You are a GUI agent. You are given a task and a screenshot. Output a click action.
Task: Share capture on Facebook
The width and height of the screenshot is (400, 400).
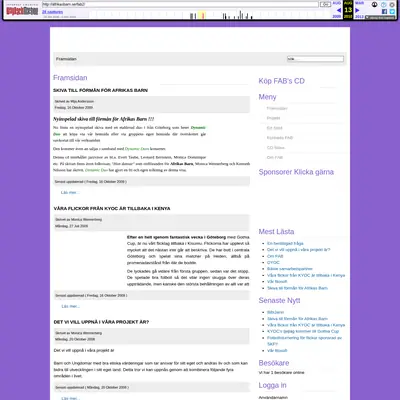tap(384, 12)
